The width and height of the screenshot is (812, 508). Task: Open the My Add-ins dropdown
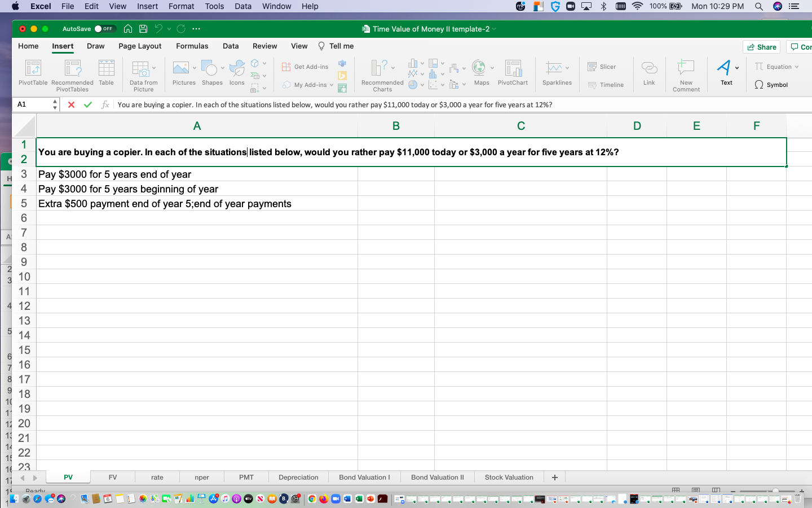331,85
